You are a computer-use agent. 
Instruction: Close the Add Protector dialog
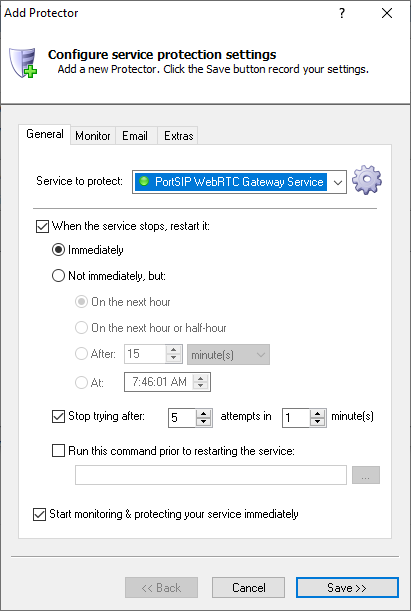(x=386, y=13)
